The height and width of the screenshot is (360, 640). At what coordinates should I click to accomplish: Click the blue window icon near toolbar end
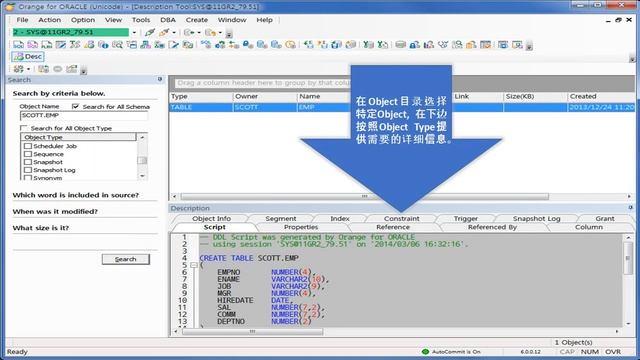[x=503, y=44]
